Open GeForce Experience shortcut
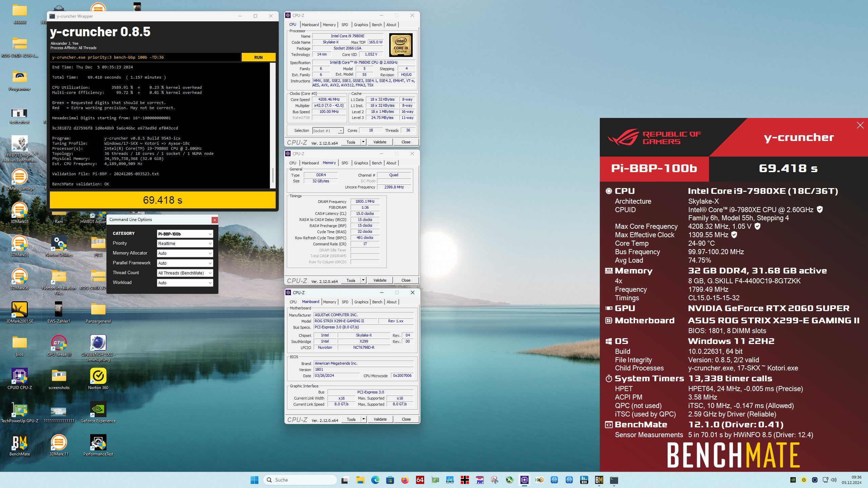 [x=98, y=412]
